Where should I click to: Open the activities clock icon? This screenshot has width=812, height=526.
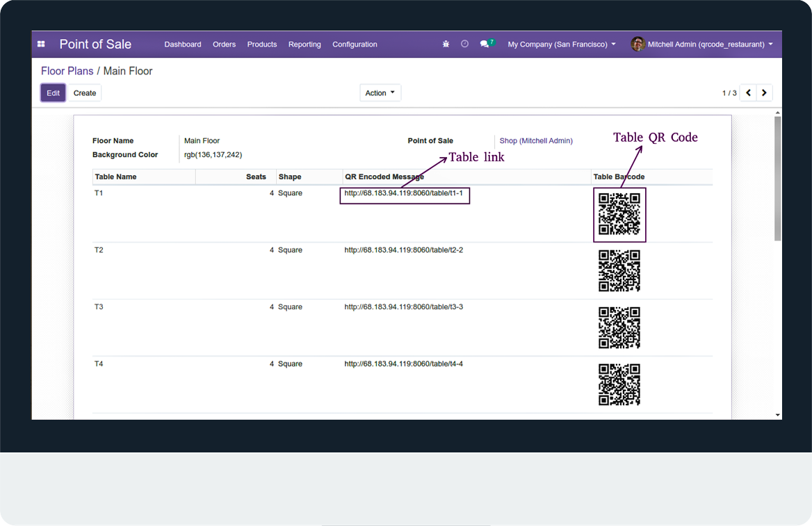click(464, 44)
